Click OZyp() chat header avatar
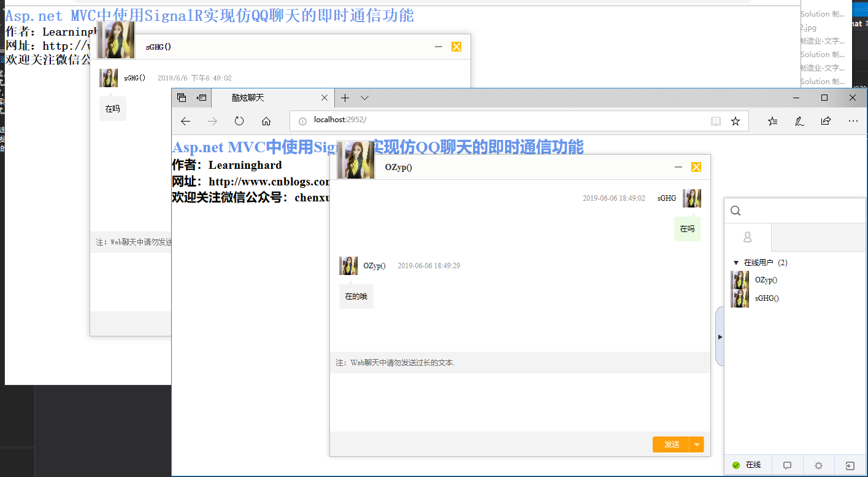The image size is (868, 477). point(356,160)
